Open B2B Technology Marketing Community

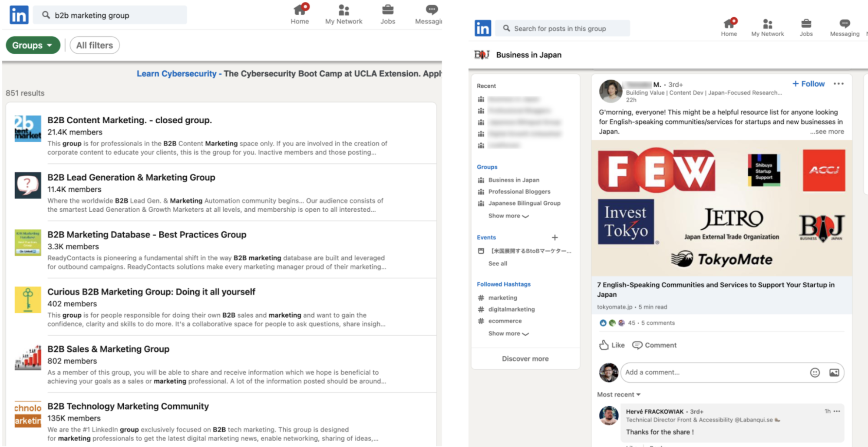tap(128, 406)
